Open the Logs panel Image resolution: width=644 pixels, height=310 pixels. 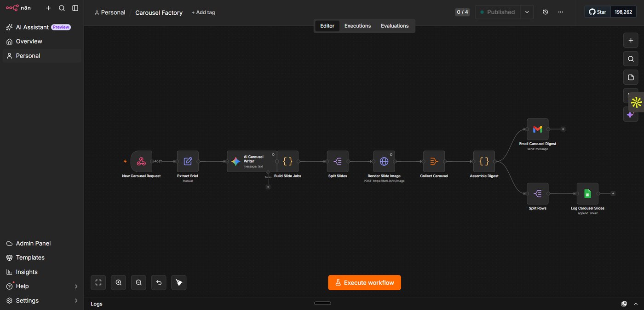pyautogui.click(x=97, y=304)
